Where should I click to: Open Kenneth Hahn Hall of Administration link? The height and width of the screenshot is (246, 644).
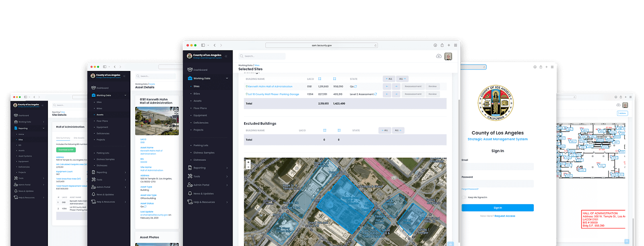pyautogui.click(x=270, y=86)
